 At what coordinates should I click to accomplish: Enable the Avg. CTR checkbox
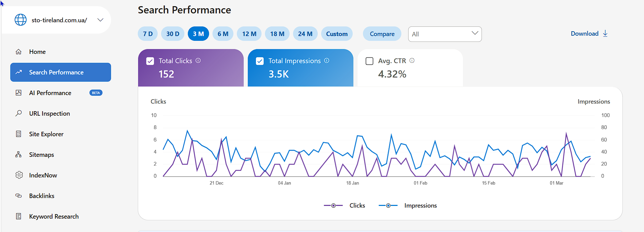pos(369,61)
